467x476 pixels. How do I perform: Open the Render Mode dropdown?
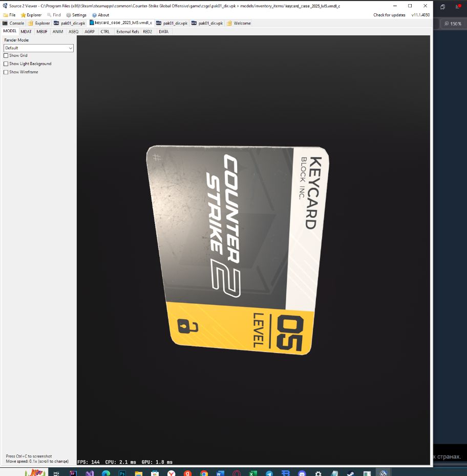tap(38, 48)
